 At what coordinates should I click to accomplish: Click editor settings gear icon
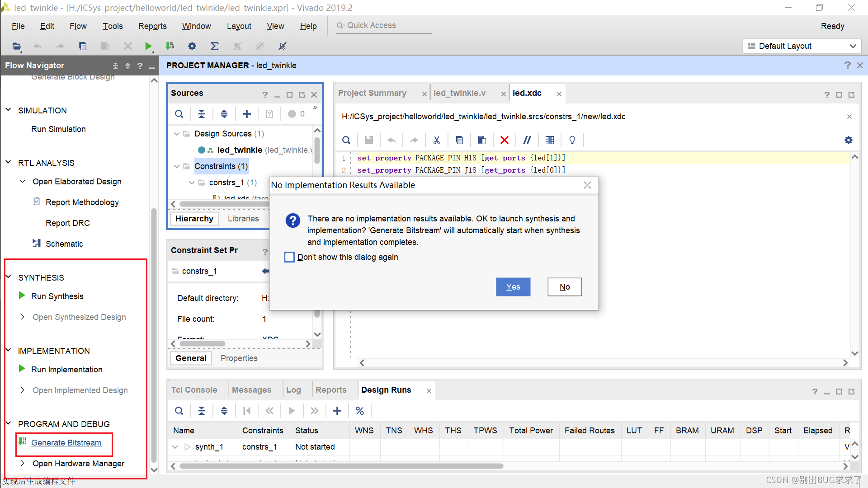(849, 140)
